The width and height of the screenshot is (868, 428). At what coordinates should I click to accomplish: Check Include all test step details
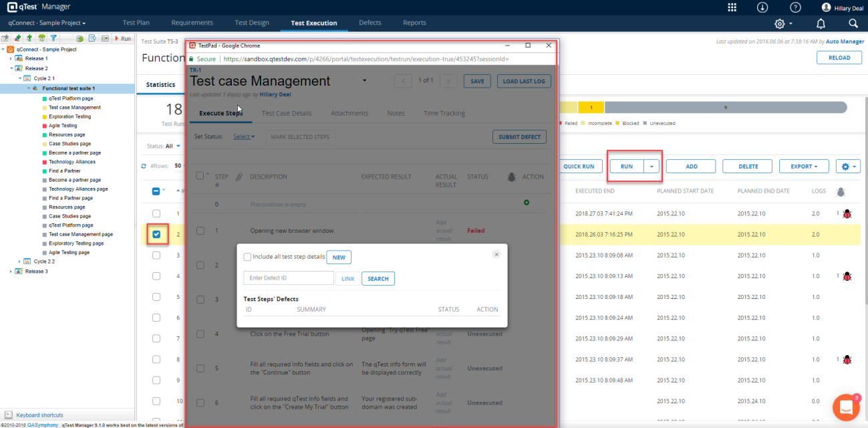tap(248, 257)
